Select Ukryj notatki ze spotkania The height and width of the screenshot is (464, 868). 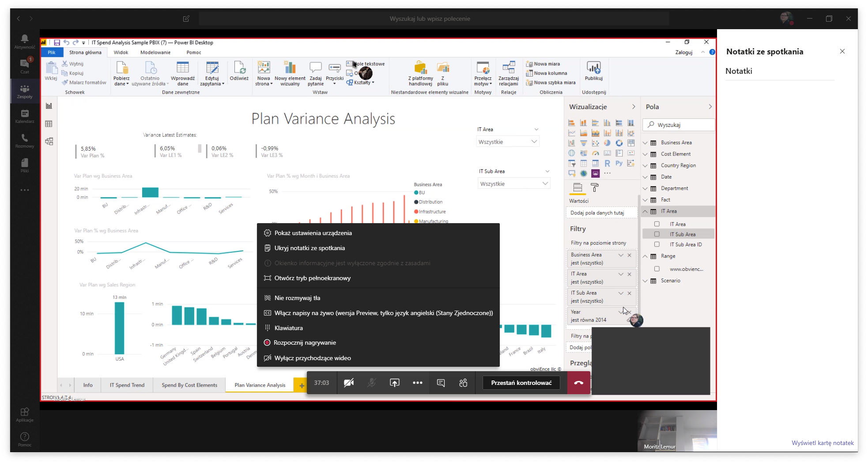[x=378, y=248]
